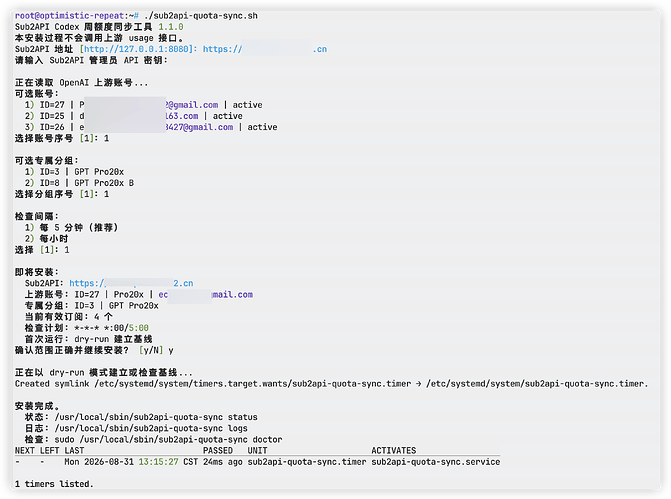Click the 正在读取 OpenAI 上游账号... line

(81, 83)
